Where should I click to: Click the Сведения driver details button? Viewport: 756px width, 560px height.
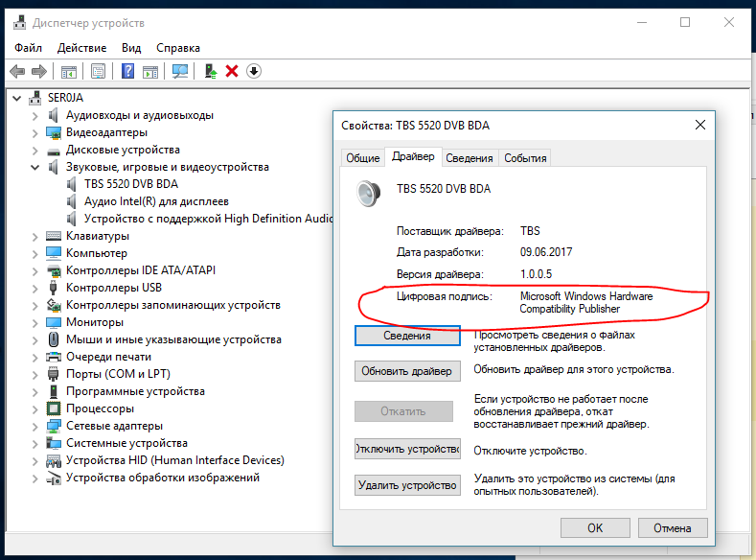click(407, 336)
